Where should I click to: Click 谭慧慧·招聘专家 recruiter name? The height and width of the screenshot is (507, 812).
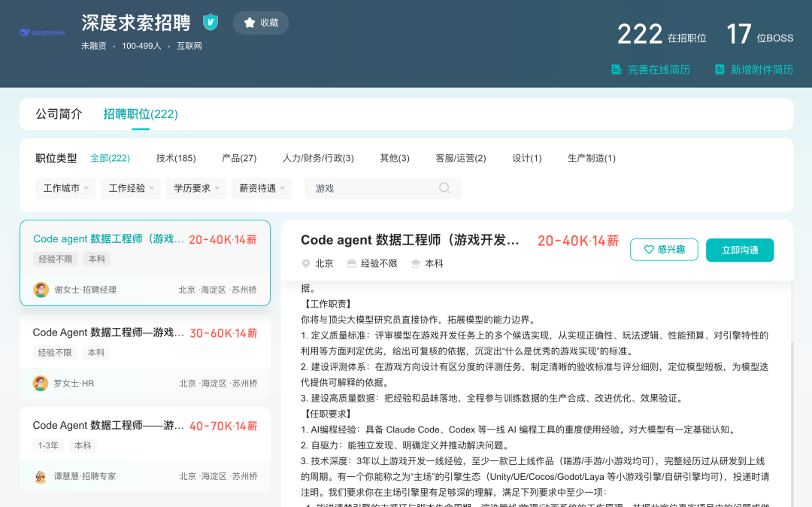(x=85, y=476)
